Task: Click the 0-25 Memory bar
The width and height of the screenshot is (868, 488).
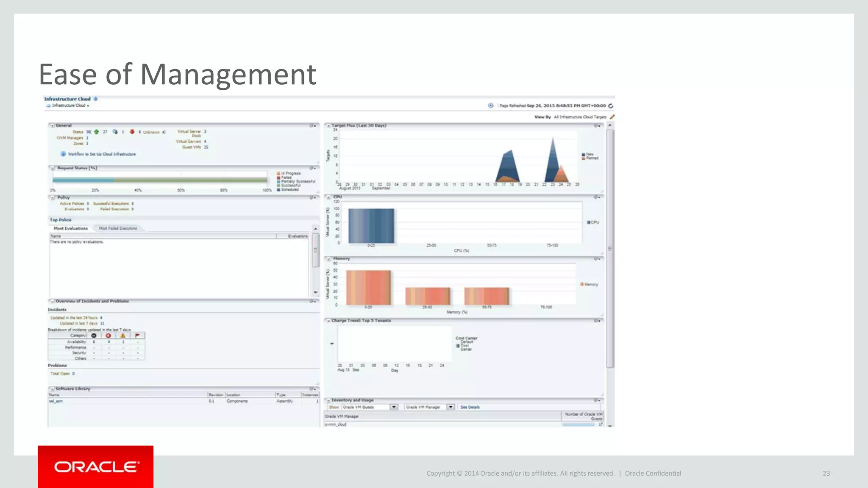Action: (x=368, y=288)
